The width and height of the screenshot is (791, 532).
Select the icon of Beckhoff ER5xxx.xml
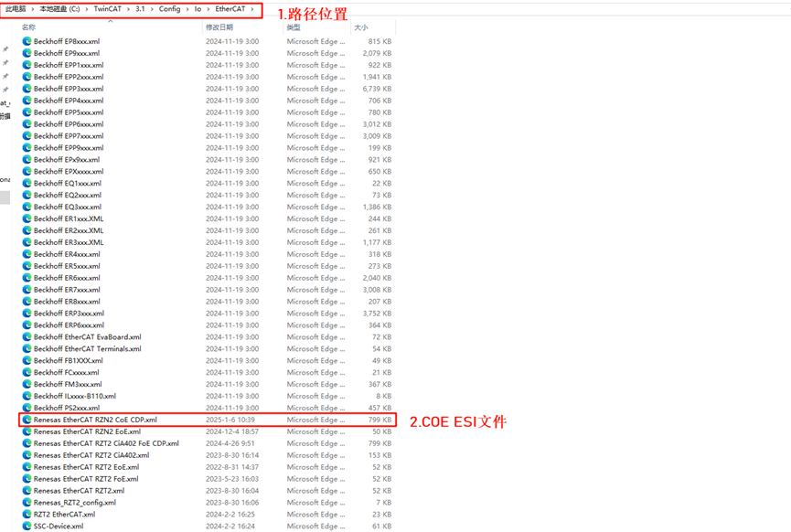(x=27, y=266)
